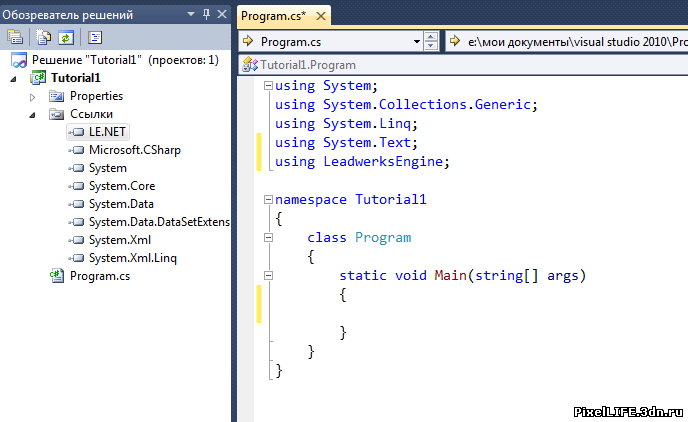Open the Program.cs navigation dropdown
Viewport: 688px width, 422px height.
point(416,42)
